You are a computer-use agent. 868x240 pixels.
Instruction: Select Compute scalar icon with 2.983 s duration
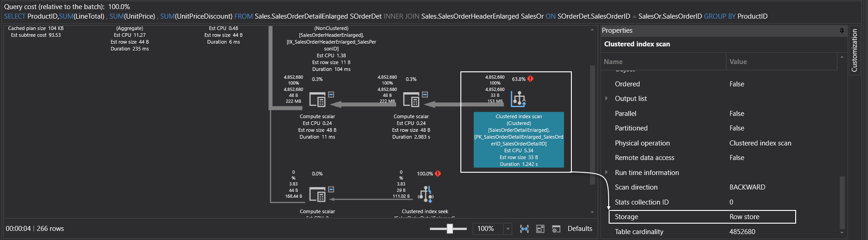click(x=411, y=100)
